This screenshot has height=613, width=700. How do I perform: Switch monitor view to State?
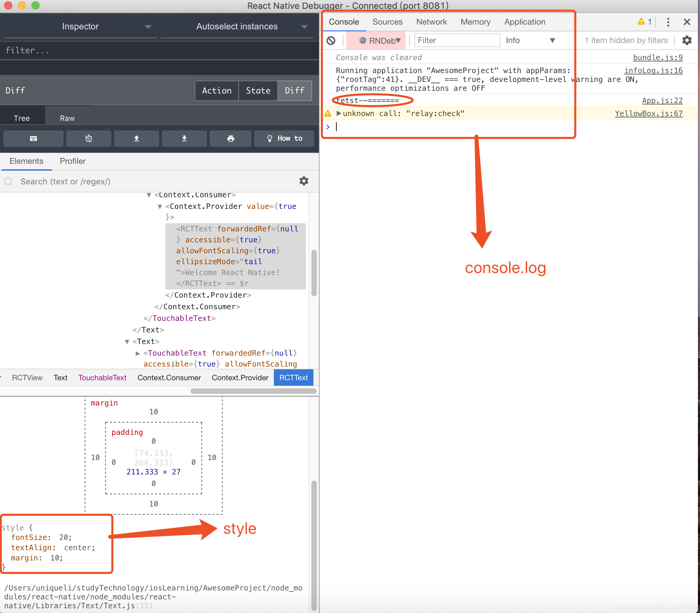[x=258, y=91]
